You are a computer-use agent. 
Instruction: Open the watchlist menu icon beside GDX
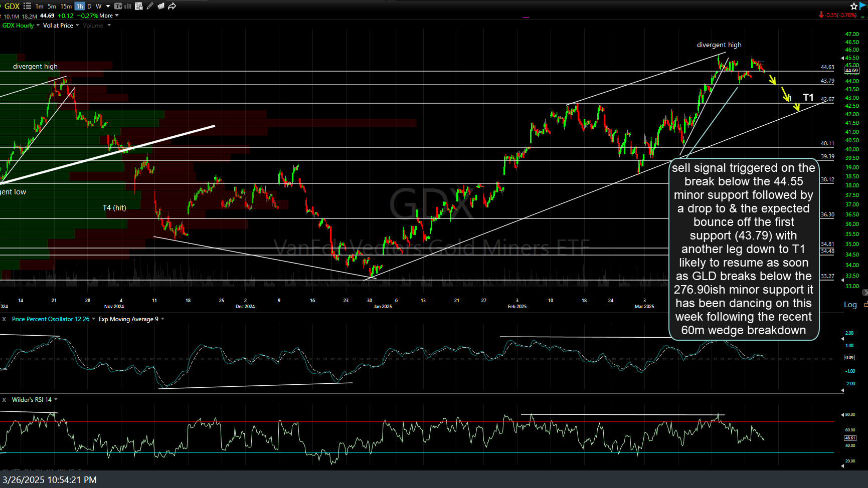[x=27, y=6]
